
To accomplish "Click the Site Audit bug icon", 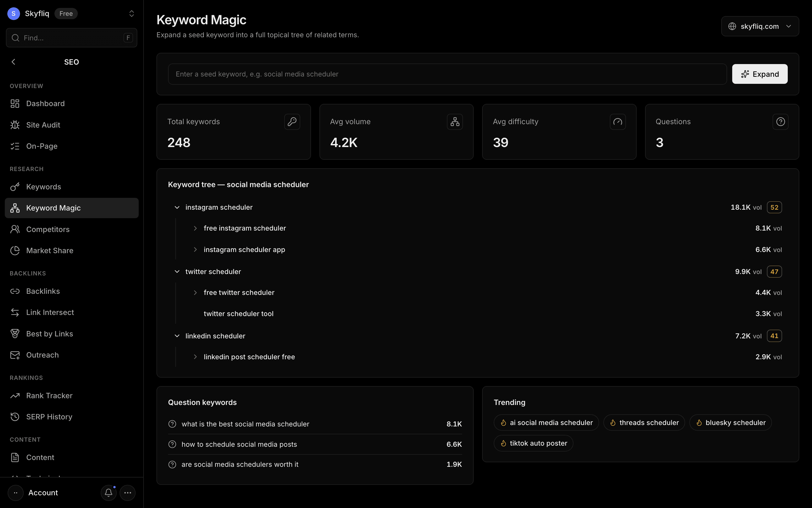I will (15, 125).
